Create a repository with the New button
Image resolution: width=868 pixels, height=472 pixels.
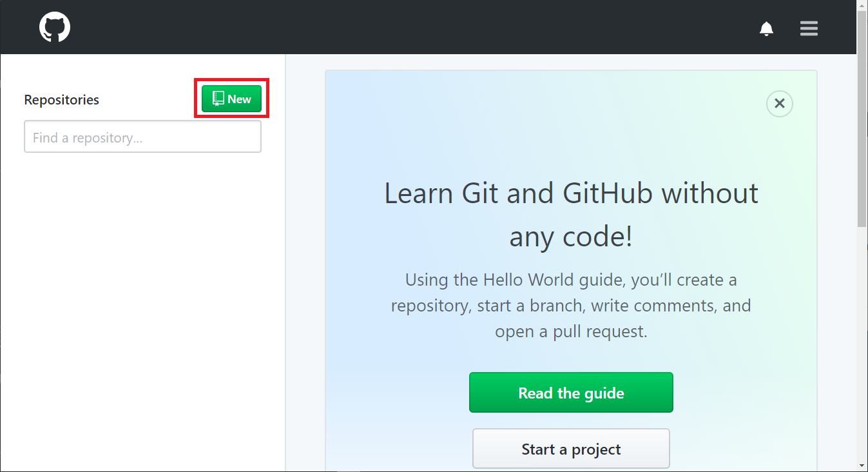point(231,99)
